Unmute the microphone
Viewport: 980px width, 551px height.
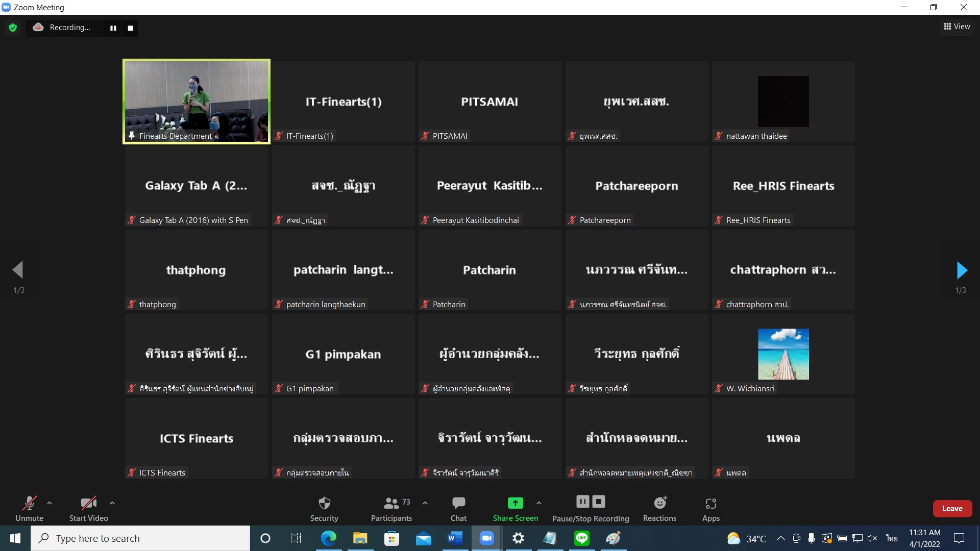pyautogui.click(x=29, y=504)
